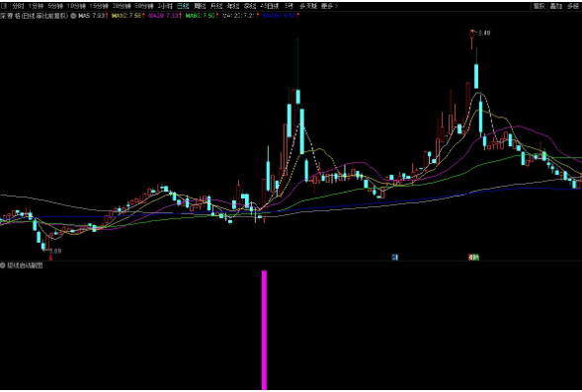Image resolution: width=582 pixels, height=392 pixels.
Task: Click the red-green marker below the price peak
Action: point(473,257)
